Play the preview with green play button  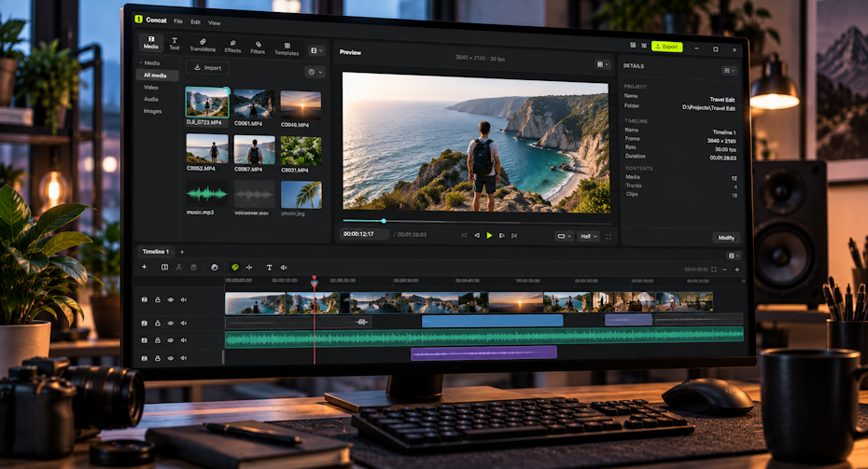489,236
